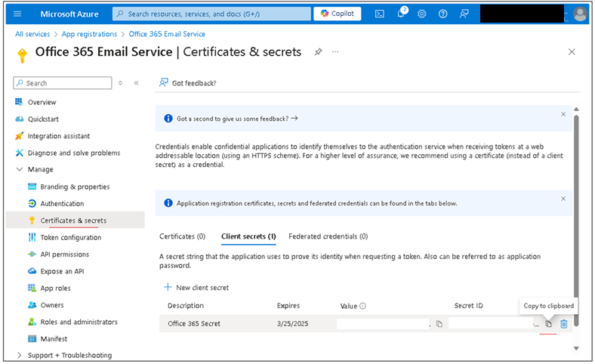595x364 pixels.
Task: Click the Expires column header
Action: (288, 306)
